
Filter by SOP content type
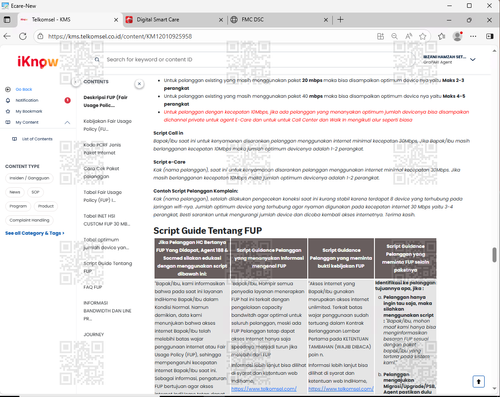35,192
